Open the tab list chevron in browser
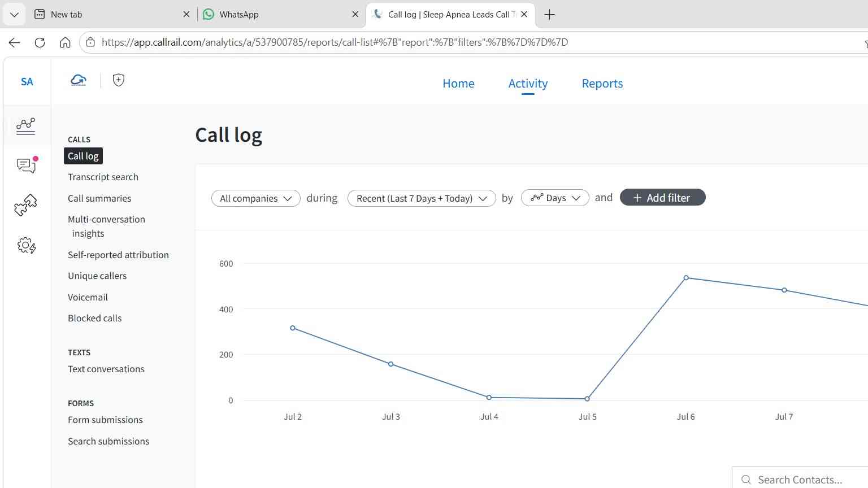Image resolution: width=868 pixels, height=488 pixels. point(14,15)
